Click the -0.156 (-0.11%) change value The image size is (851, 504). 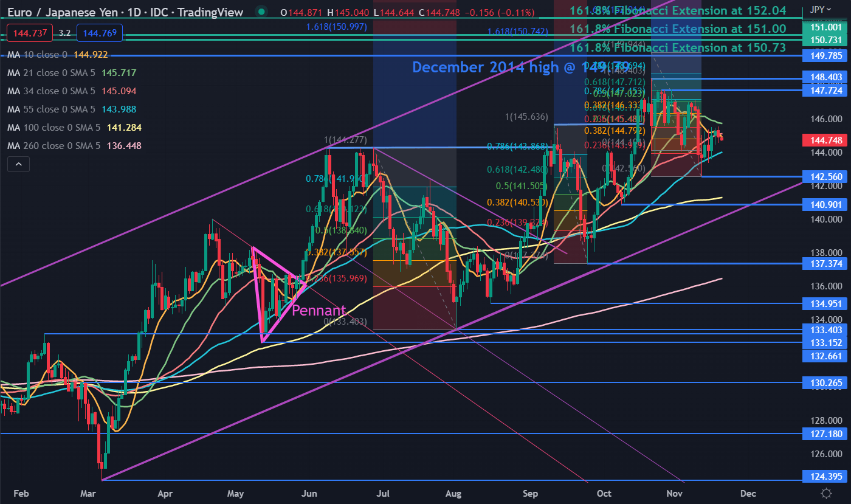click(x=499, y=12)
